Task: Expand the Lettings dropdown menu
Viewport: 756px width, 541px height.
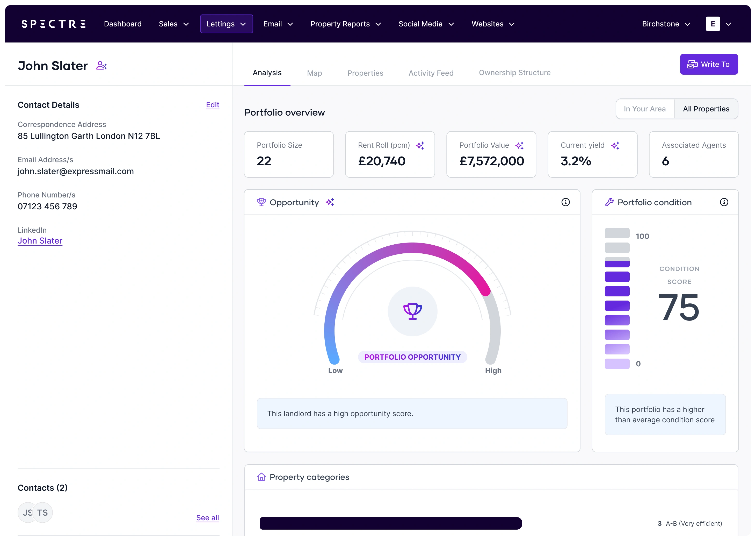Action: click(x=226, y=24)
